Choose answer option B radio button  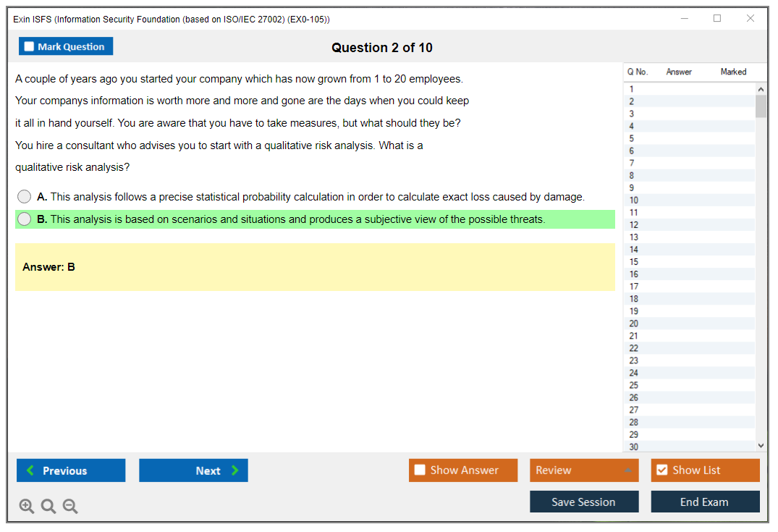25,219
